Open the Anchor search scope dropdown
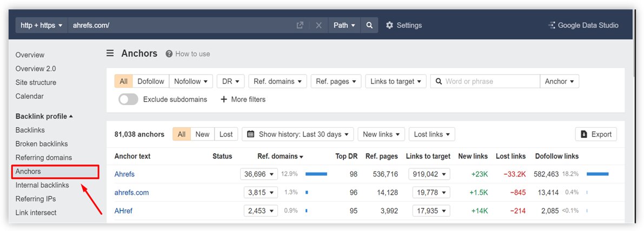Viewport: 644px width, 231px height. [x=560, y=81]
